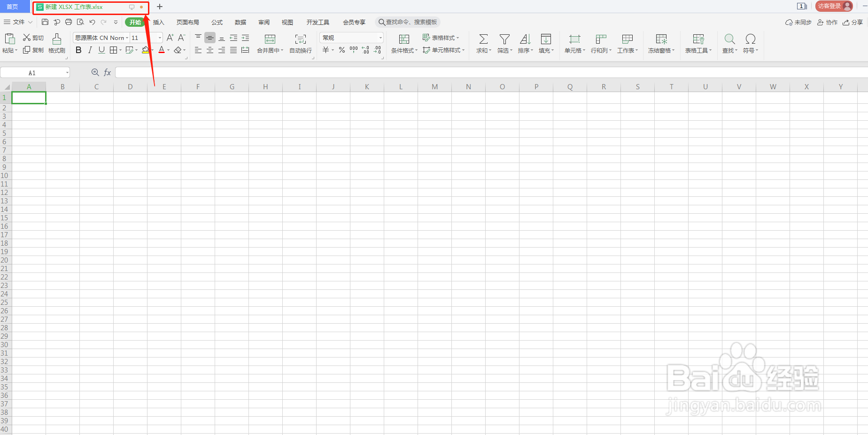Undo the last action
The height and width of the screenshot is (435, 868).
[92, 22]
